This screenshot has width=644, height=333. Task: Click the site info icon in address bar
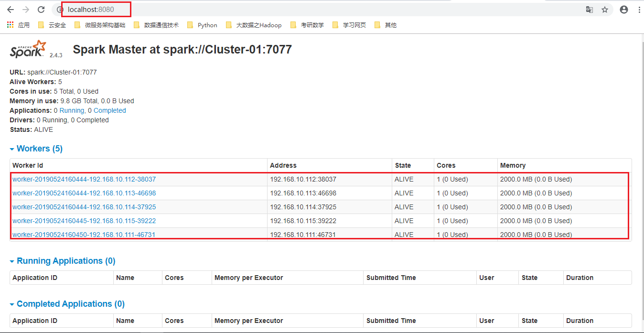[60, 9]
